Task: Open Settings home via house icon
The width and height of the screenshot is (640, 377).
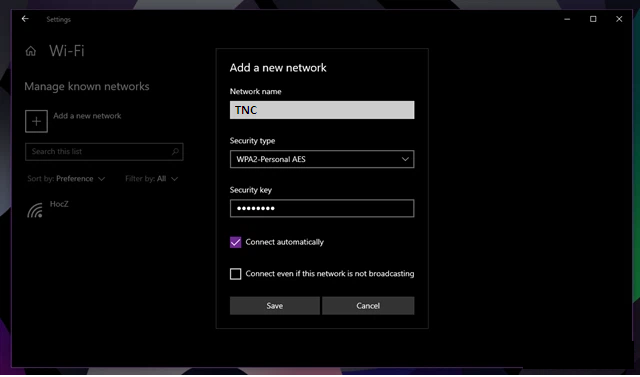Action: point(31,51)
